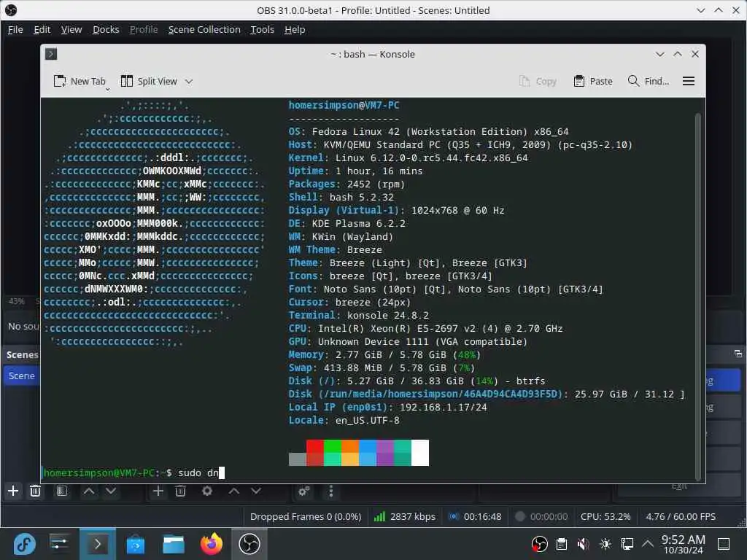
Task: Open the Fedora application launcher
Action: pos(25,544)
